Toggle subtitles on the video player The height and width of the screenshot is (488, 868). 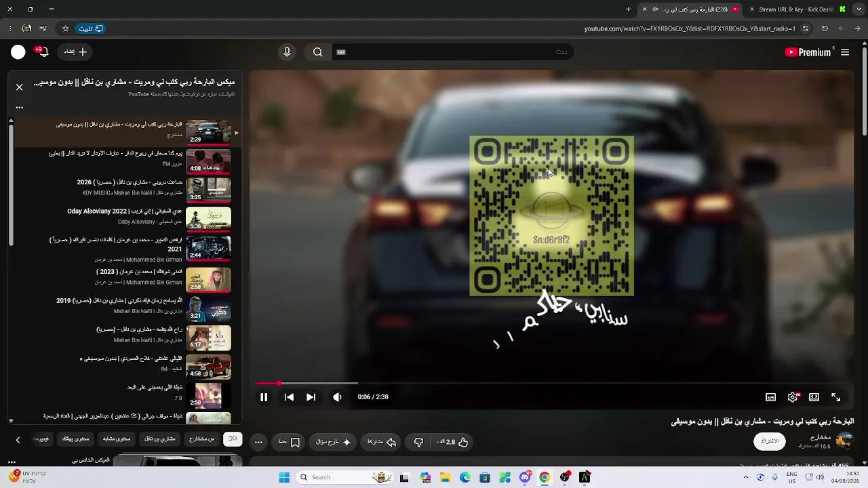coord(770,397)
